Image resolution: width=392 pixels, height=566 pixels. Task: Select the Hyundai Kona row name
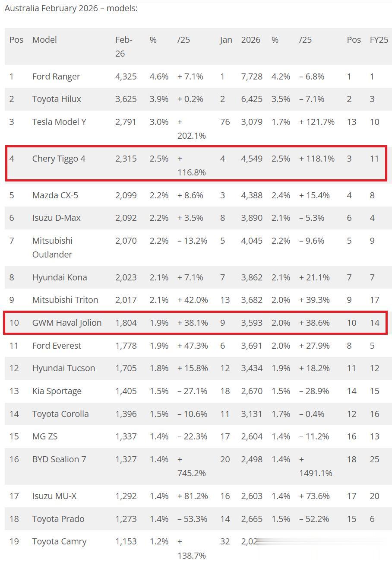tap(60, 277)
